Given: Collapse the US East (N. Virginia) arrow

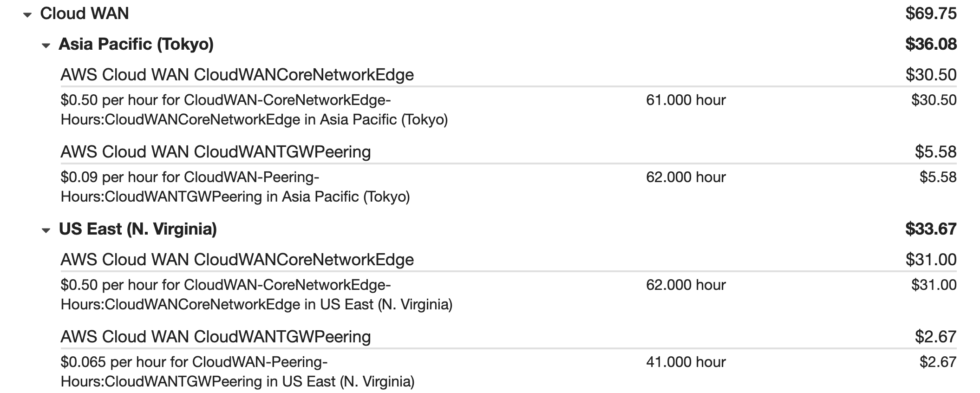Looking at the screenshot, I should 46,230.
